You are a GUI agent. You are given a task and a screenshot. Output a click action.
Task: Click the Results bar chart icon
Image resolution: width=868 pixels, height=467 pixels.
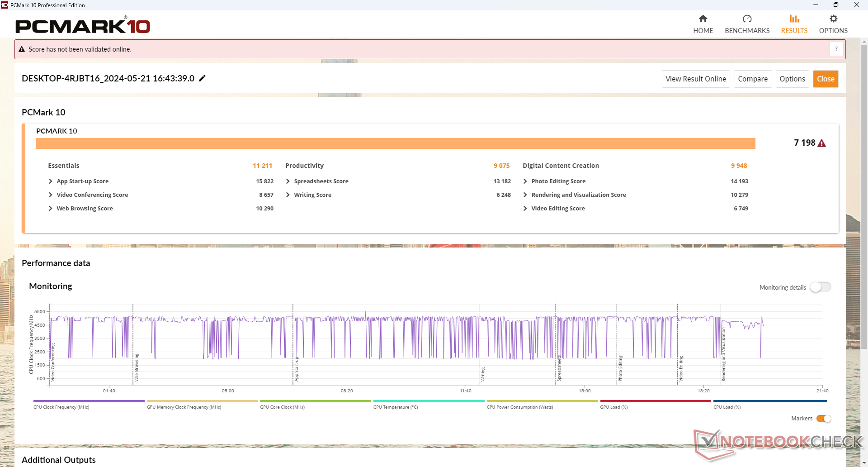click(x=794, y=19)
